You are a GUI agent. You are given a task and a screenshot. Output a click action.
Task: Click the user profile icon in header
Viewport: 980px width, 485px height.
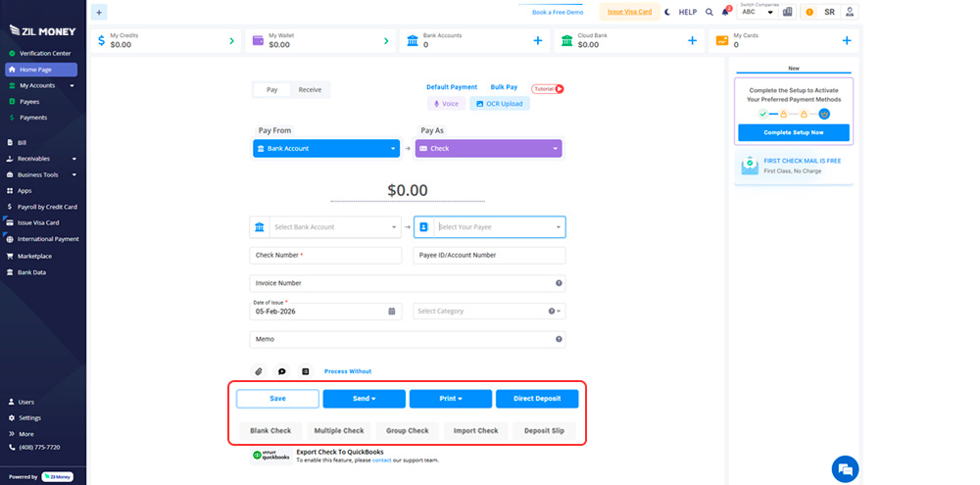(x=850, y=12)
